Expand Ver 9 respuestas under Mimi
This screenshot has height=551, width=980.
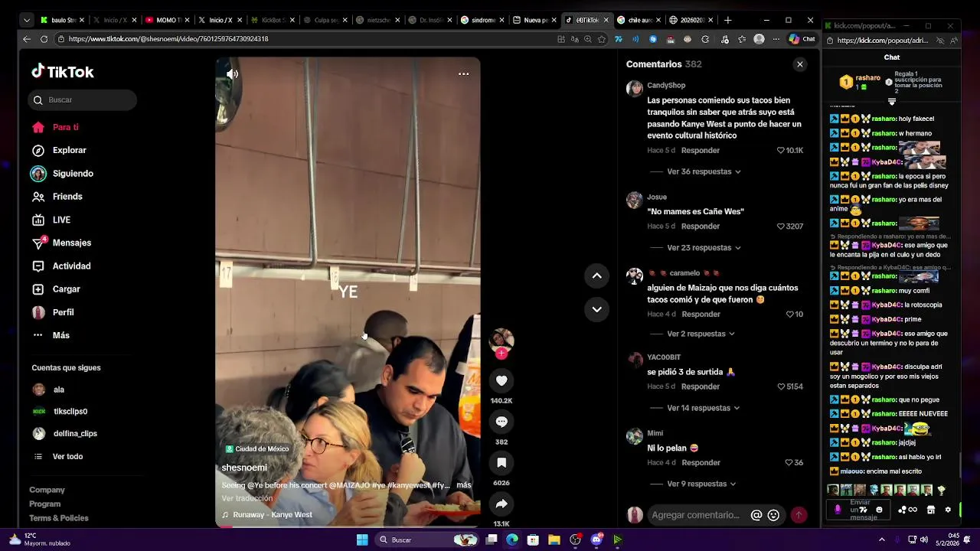[x=701, y=484]
